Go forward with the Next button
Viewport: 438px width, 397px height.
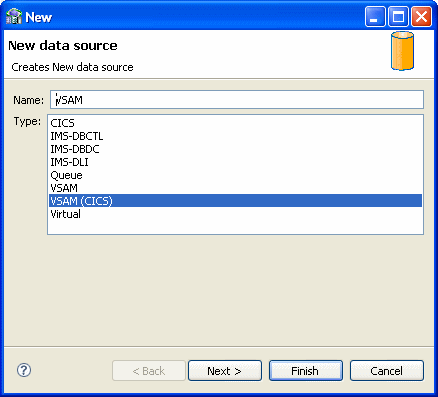coord(225,370)
